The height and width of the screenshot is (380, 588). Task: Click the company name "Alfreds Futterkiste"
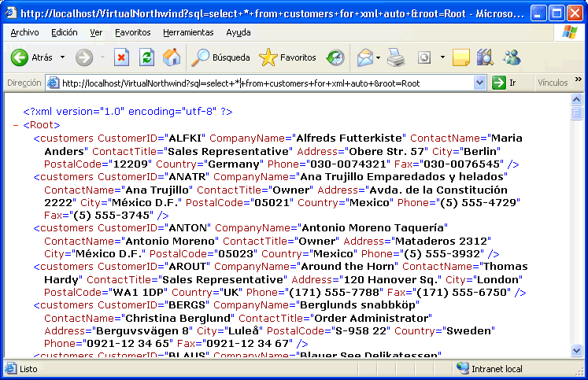349,138
